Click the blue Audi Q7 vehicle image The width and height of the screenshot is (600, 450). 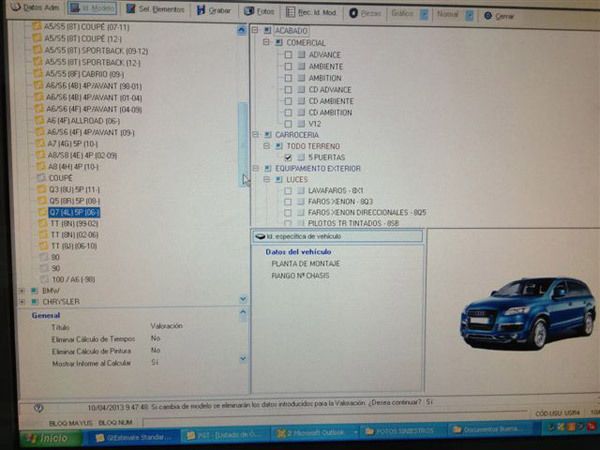[528, 313]
